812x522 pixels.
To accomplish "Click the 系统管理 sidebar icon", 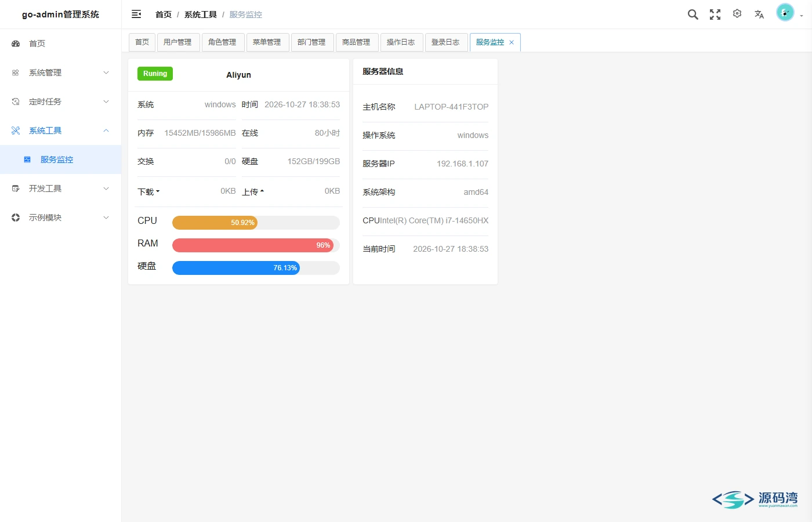I will click(16, 72).
